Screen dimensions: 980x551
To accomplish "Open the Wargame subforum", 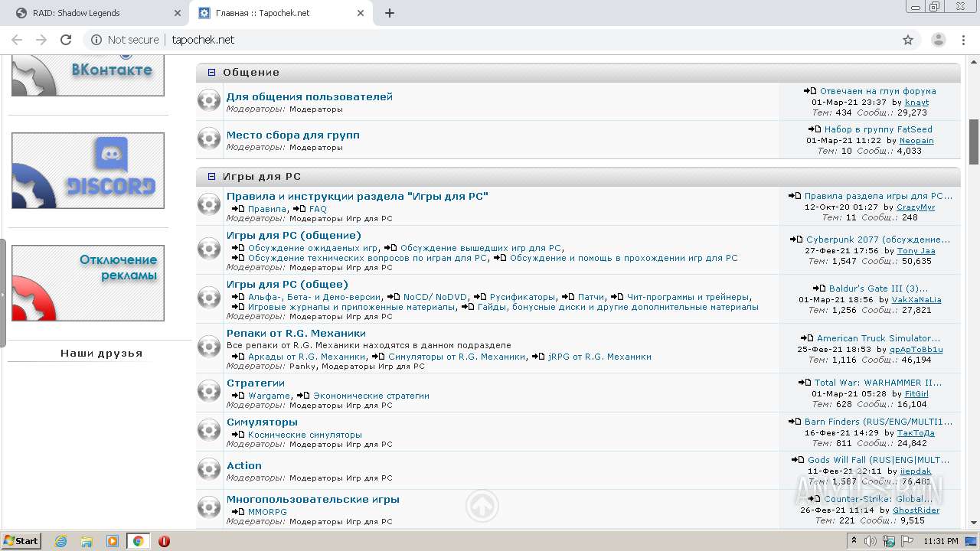I will (x=269, y=396).
